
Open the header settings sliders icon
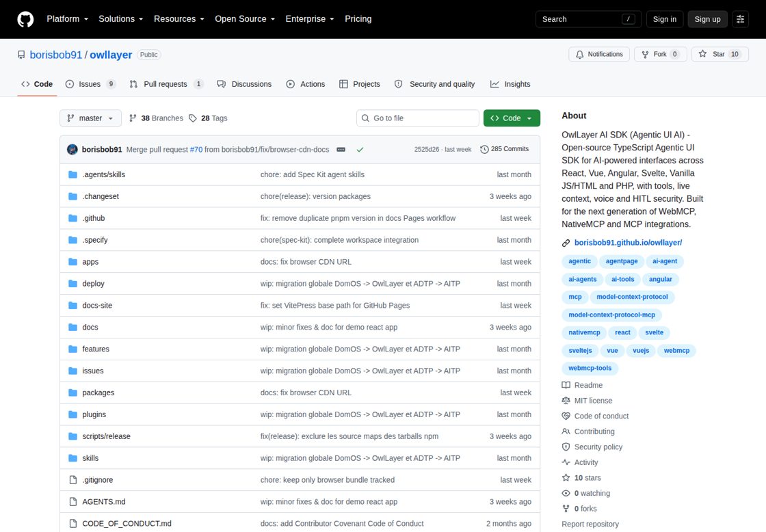tap(740, 19)
